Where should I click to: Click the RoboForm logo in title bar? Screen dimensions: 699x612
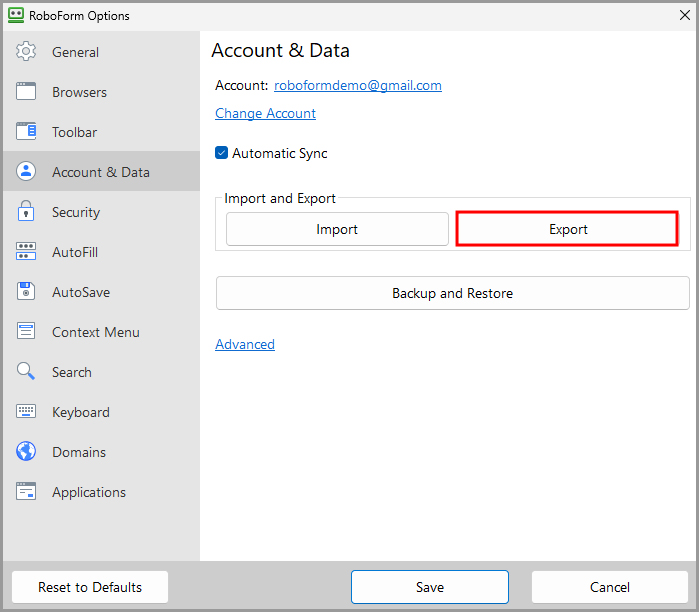(x=16, y=15)
